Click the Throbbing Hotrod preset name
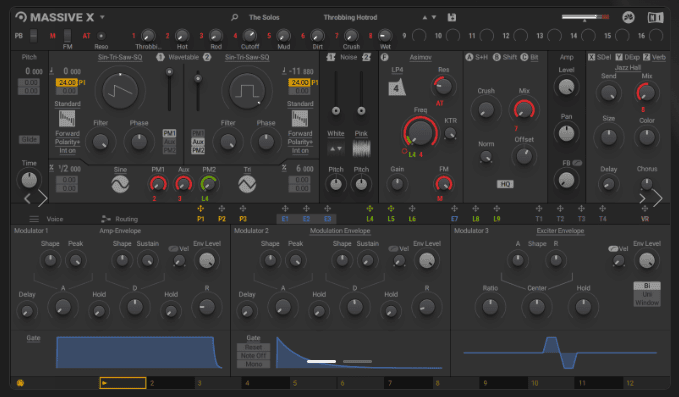Image resolution: width=679 pixels, height=397 pixels. (350, 17)
